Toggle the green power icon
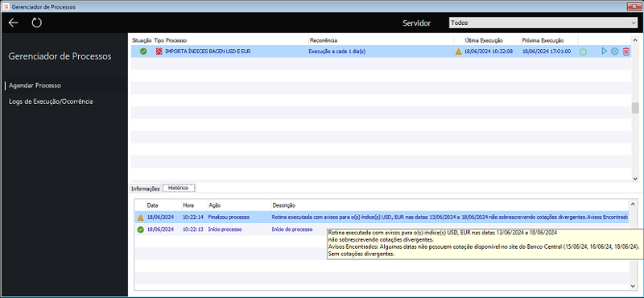The width and height of the screenshot is (644, 298). (583, 52)
